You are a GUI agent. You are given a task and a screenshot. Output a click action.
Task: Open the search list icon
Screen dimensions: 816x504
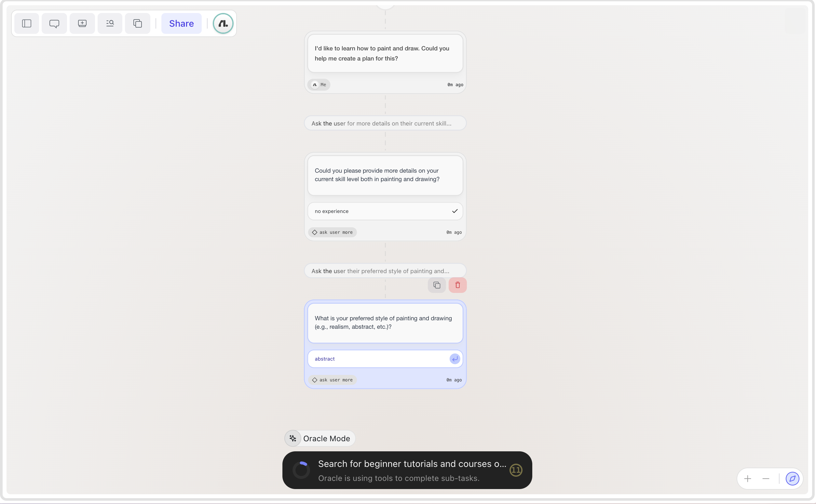pyautogui.click(x=110, y=23)
